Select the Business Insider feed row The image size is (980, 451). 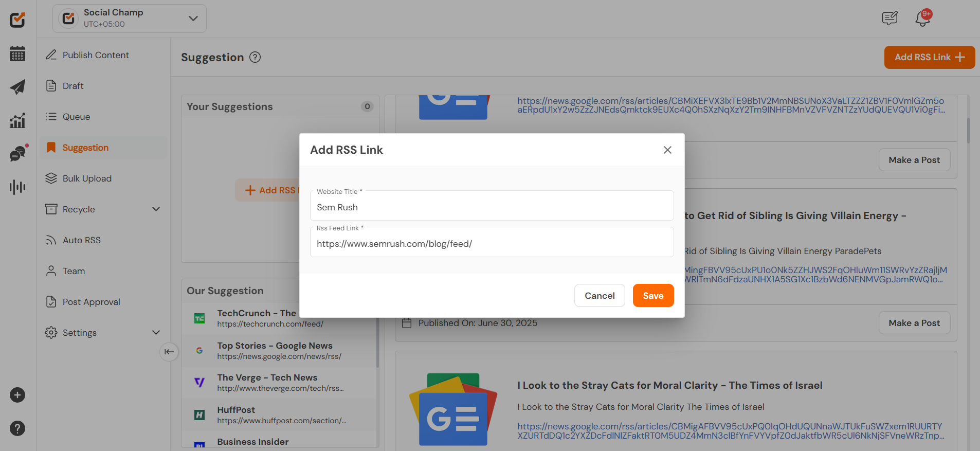[280, 440]
